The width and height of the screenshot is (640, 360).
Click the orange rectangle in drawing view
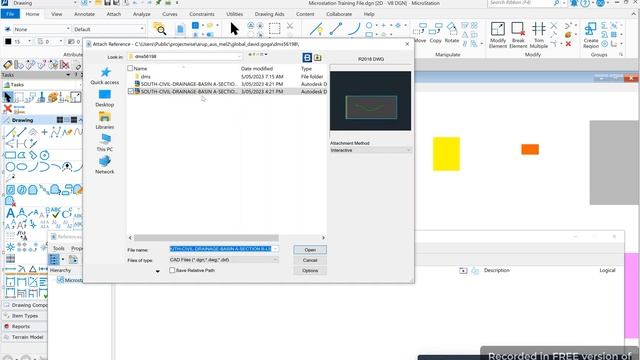[530, 149]
